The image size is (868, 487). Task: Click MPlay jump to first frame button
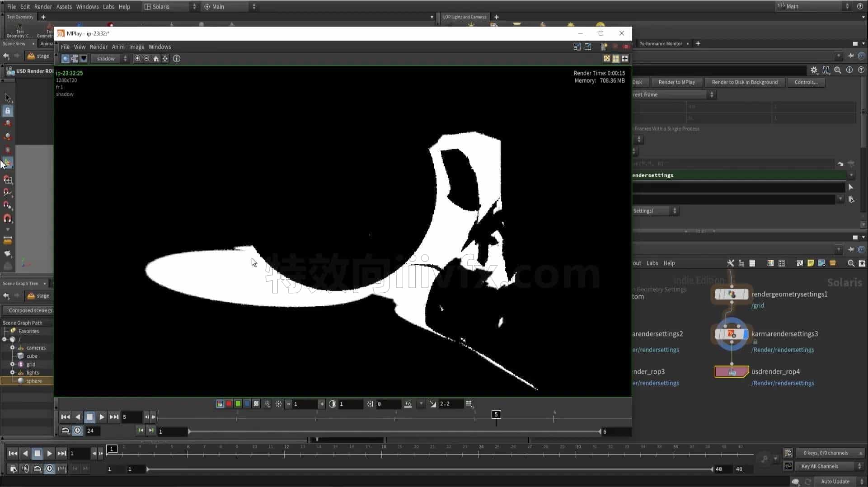(65, 417)
